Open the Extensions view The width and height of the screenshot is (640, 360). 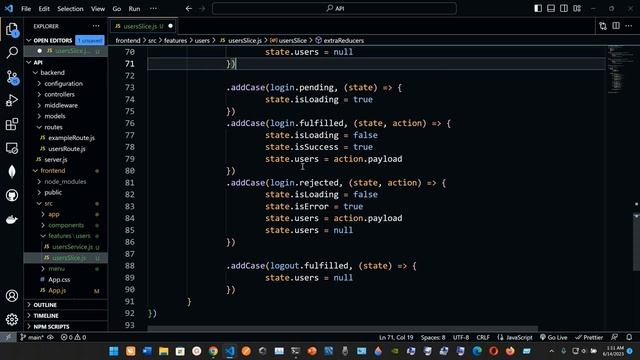pyautogui.click(x=12, y=124)
